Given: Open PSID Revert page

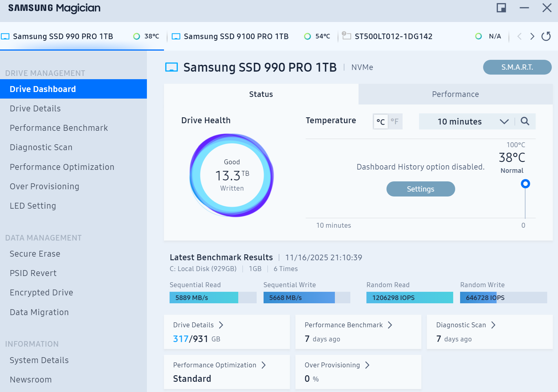Looking at the screenshot, I should [x=73, y=273].
